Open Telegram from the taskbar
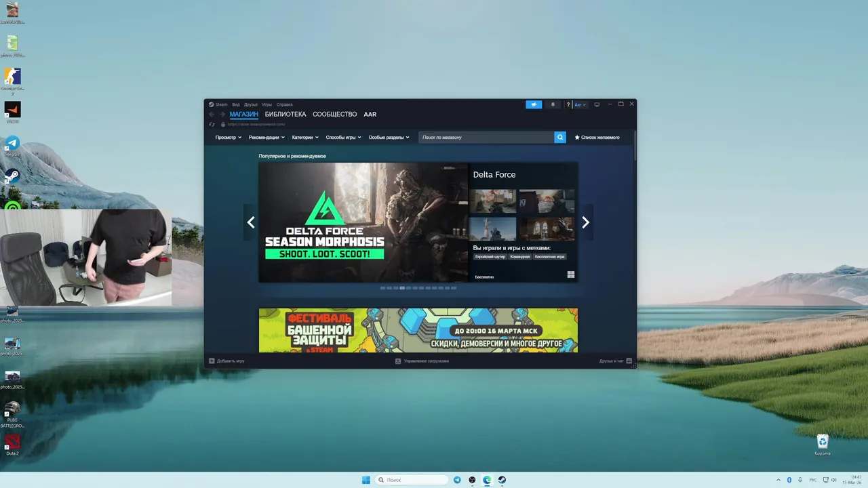 457,480
